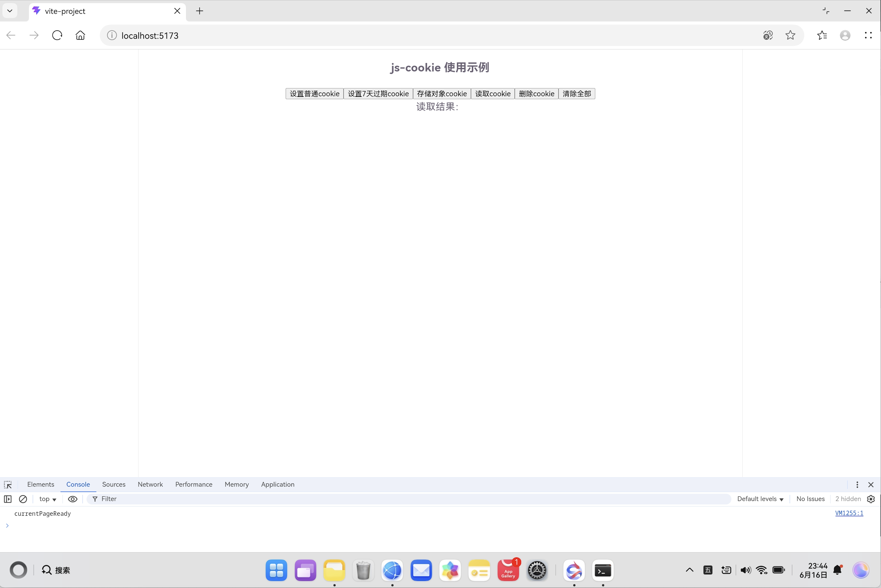Open the Application tab
The height and width of the screenshot is (588, 881).
278,484
